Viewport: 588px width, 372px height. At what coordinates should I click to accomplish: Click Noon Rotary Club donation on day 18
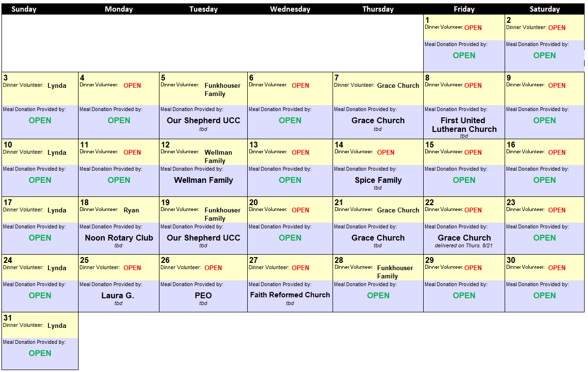(x=119, y=238)
